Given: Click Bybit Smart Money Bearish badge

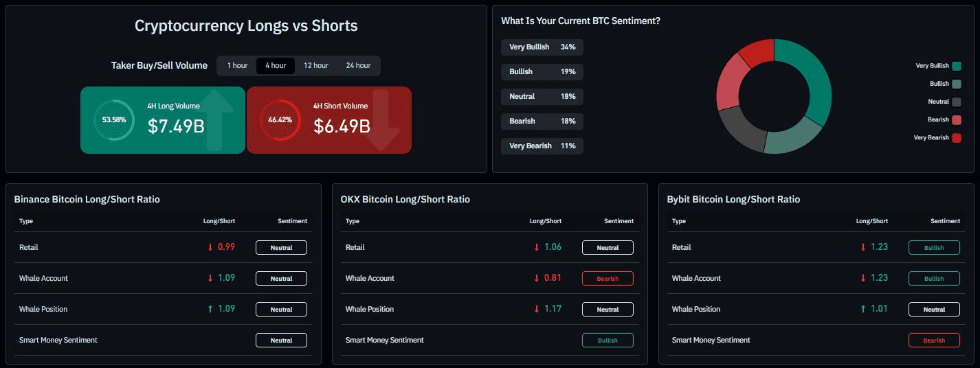Looking at the screenshot, I should tap(934, 341).
